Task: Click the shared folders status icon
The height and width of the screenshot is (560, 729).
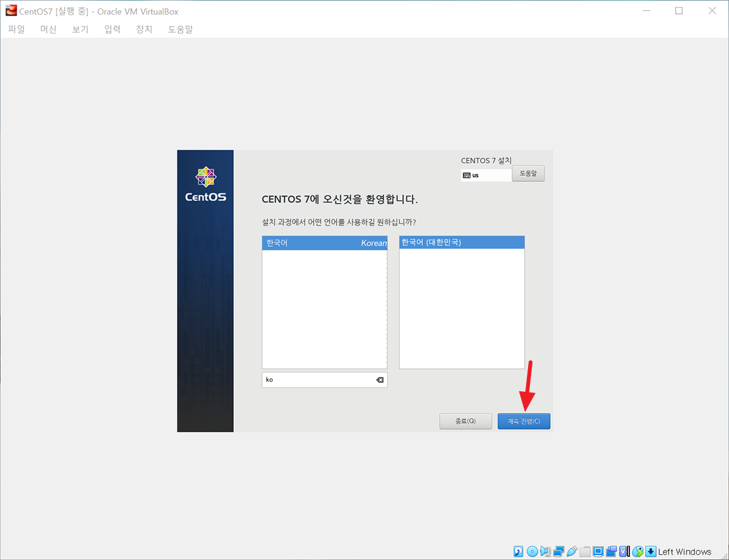Action: click(x=585, y=552)
